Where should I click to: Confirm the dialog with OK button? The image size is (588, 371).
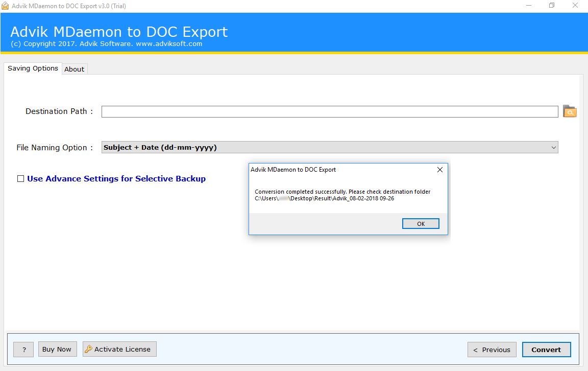(421, 224)
